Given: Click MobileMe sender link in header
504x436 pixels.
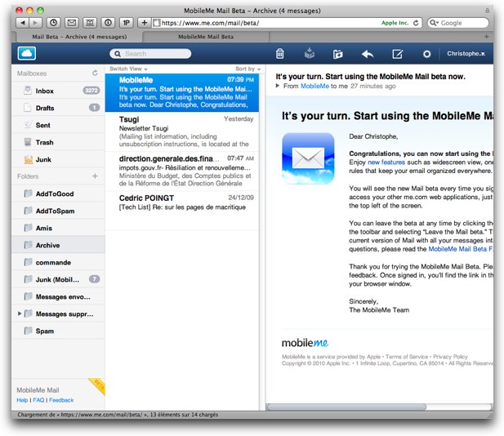Looking at the screenshot, I should tap(314, 86).
